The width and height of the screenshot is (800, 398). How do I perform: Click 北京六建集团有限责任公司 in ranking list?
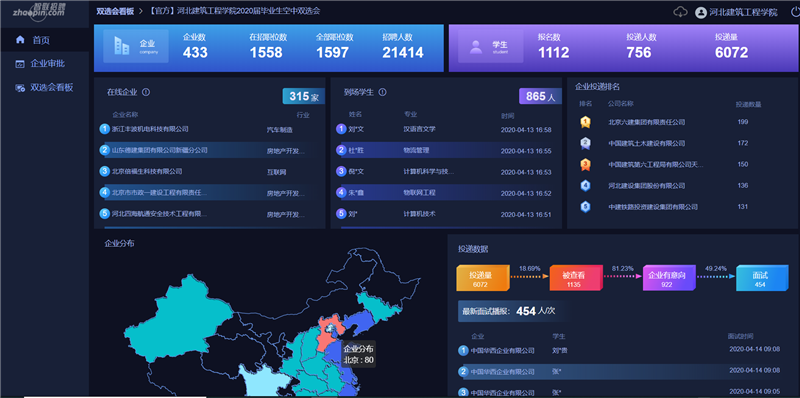coord(646,122)
